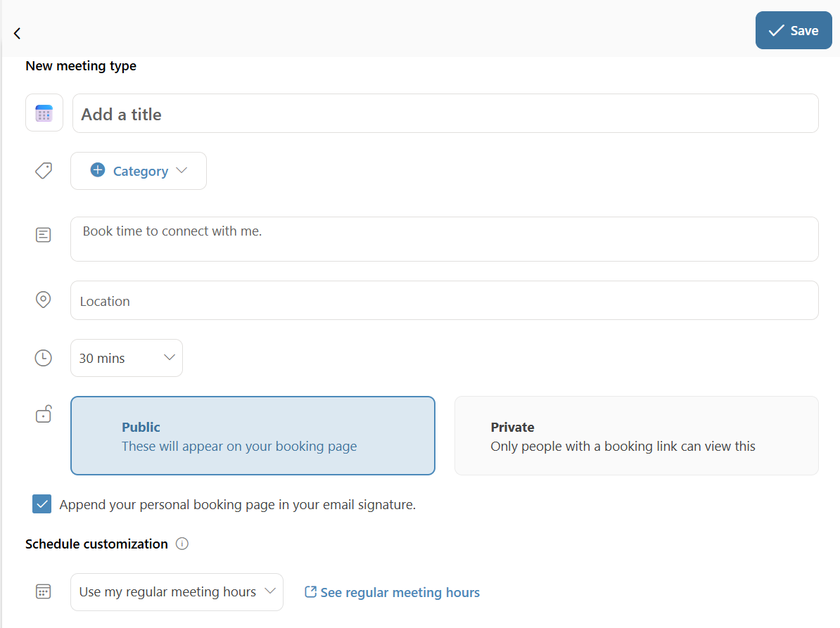Viewport: 840px width, 628px height.
Task: Select the Public visibility option
Action: [253, 436]
